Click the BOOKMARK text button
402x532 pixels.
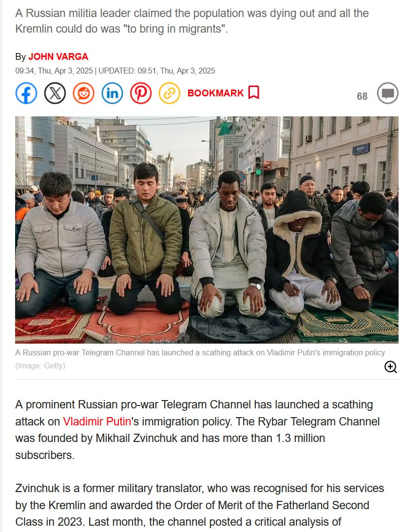pos(215,93)
